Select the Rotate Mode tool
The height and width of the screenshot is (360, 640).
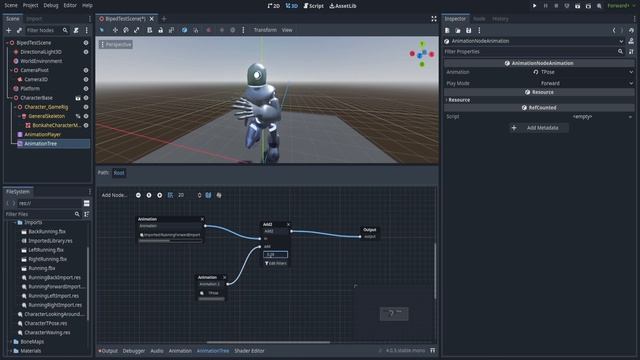coord(126,30)
